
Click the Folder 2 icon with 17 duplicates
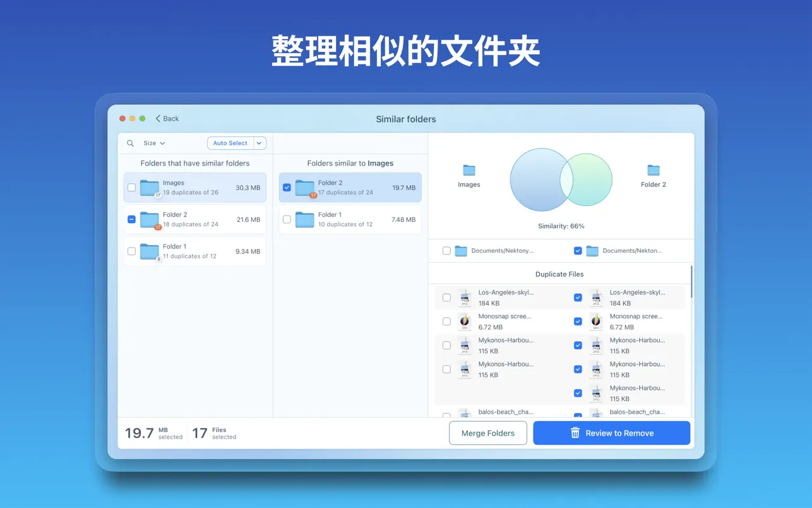pyautogui.click(x=305, y=188)
